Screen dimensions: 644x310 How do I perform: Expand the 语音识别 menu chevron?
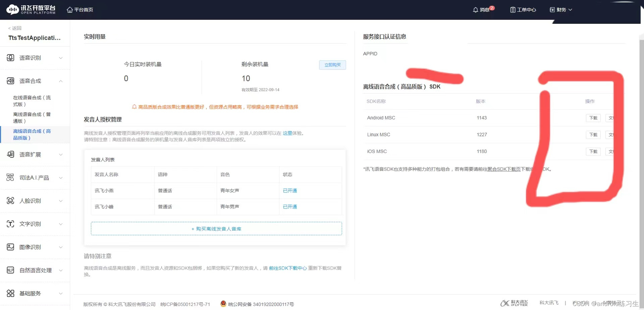pos(61,58)
